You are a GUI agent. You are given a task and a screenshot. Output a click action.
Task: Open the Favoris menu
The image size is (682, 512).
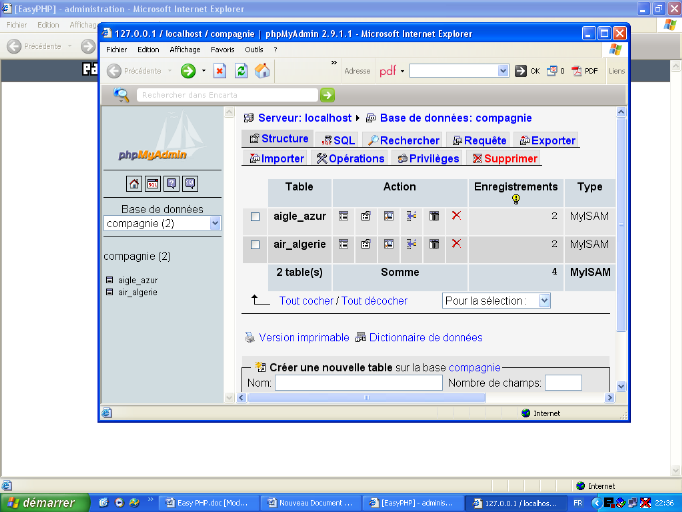(x=222, y=50)
